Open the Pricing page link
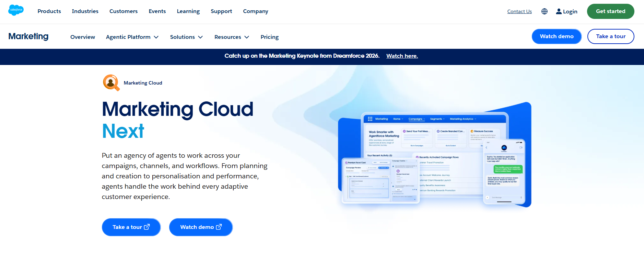This screenshot has width=644, height=254. [270, 37]
